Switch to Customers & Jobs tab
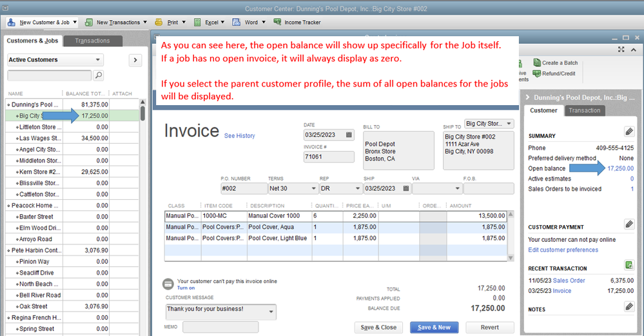The width and height of the screenshot is (644, 336). coord(32,41)
